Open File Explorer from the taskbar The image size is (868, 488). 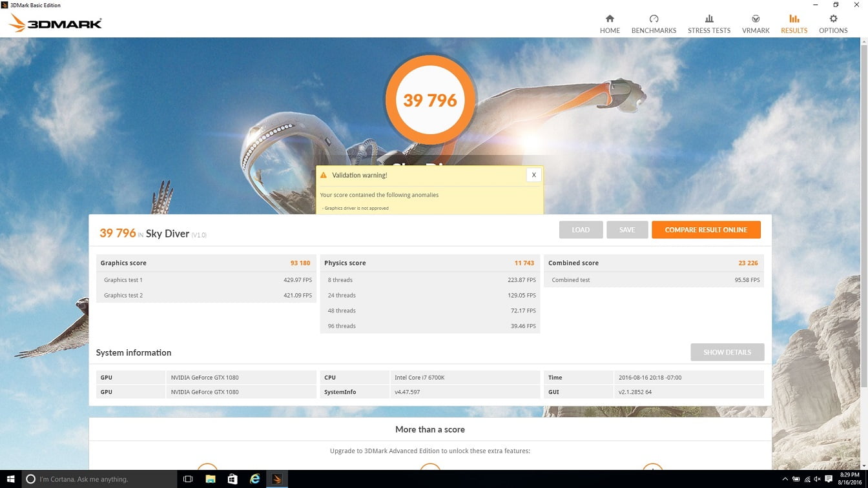point(210,479)
